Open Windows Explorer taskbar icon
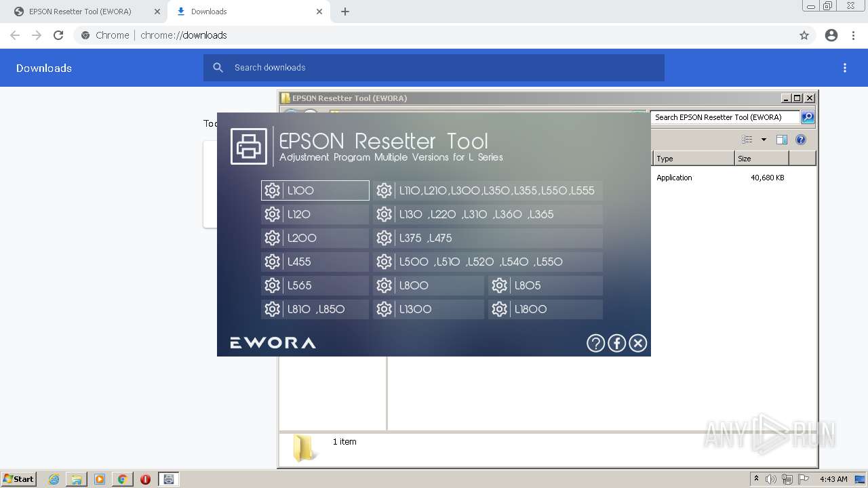Image resolution: width=868 pixels, height=488 pixels. 77,479
